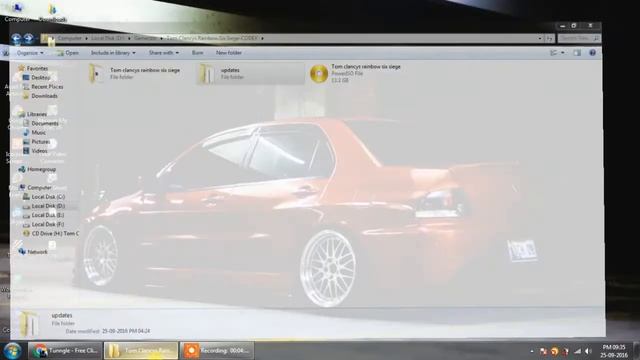This screenshot has width=640, height=360.
Task: Select Recent Places in navigation pane
Action: coord(47,87)
